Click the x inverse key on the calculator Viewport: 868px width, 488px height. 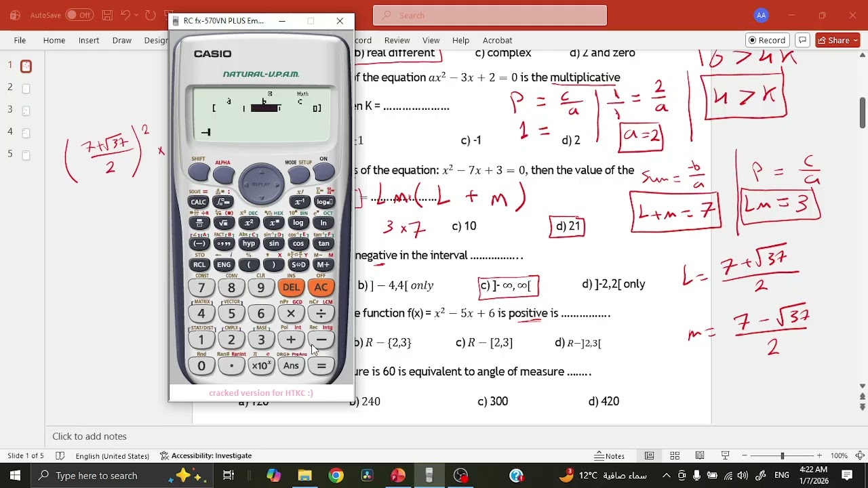click(298, 202)
